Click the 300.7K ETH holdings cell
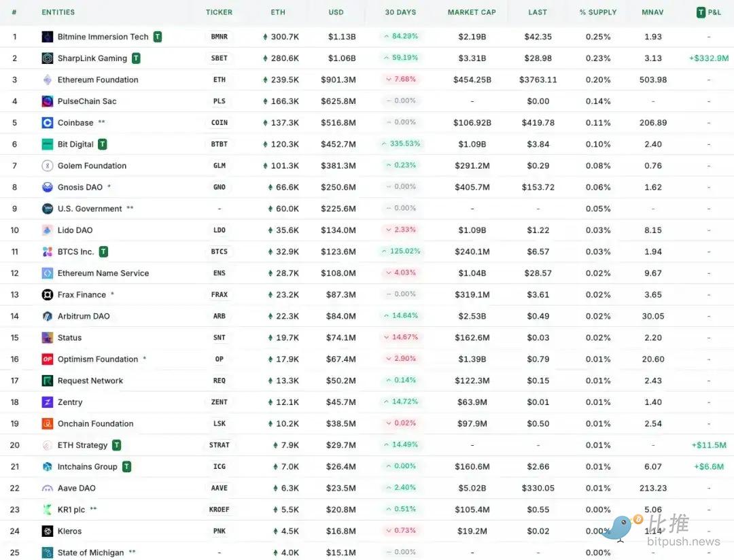Viewport: 734px width, 560px height. (x=281, y=37)
